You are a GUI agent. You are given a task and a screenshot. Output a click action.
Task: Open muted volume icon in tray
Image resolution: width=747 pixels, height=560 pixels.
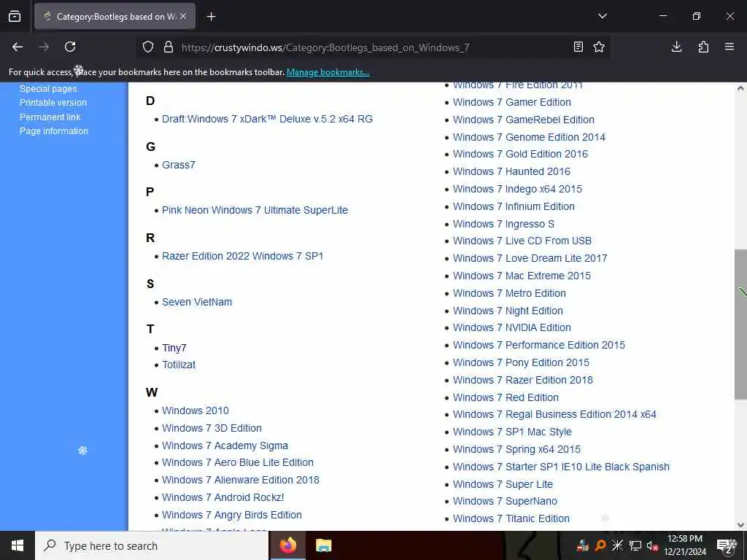click(652, 545)
